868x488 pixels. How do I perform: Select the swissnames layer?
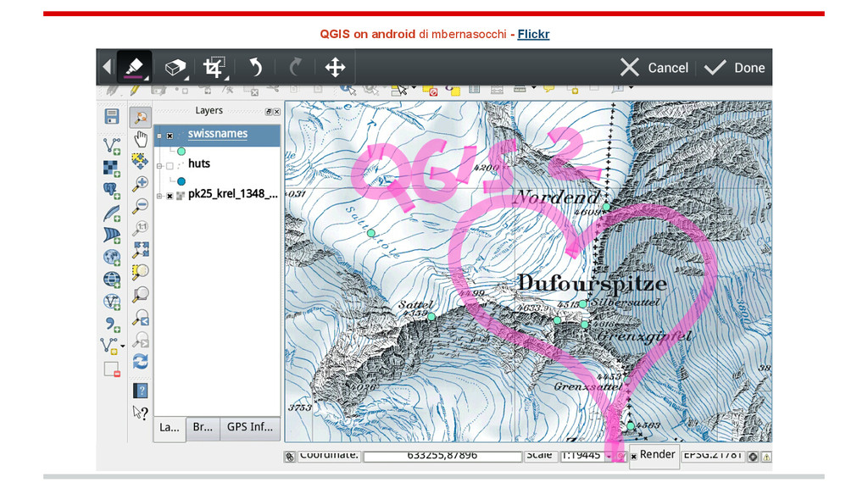[218, 134]
